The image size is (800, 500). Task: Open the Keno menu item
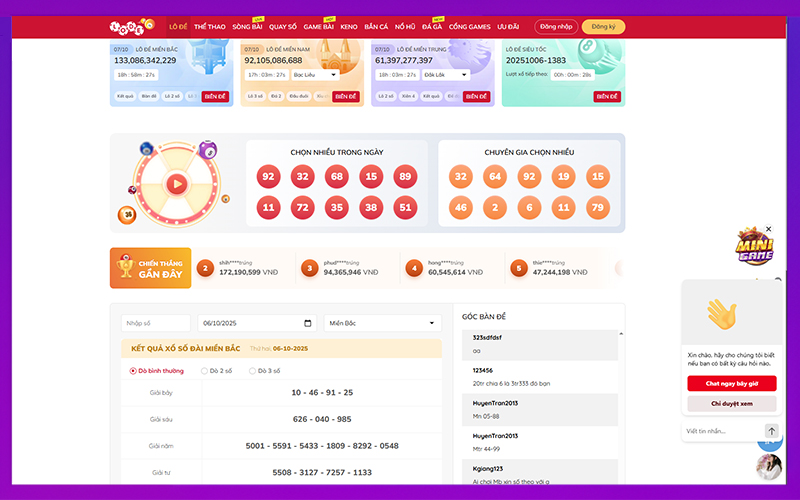[349, 27]
